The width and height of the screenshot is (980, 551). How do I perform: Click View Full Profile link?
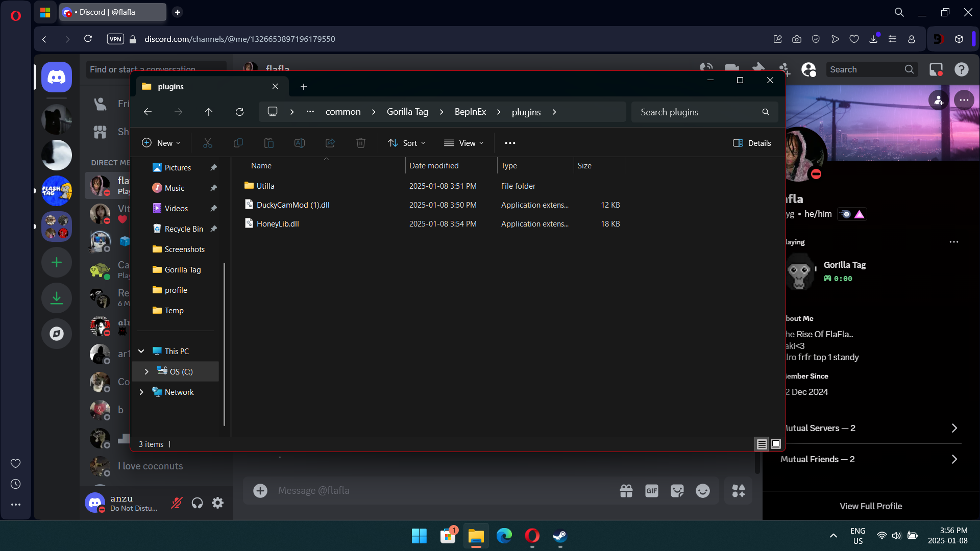pyautogui.click(x=871, y=506)
